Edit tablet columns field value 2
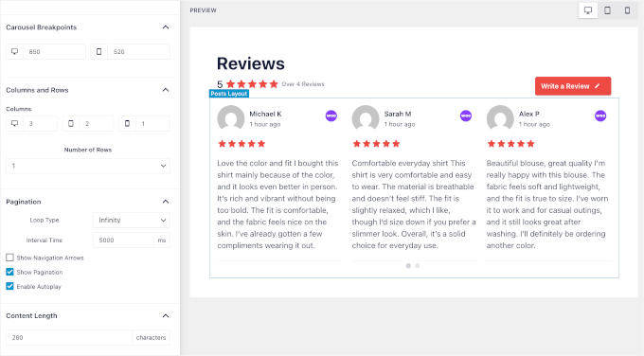This screenshot has width=644, height=356. click(x=97, y=124)
